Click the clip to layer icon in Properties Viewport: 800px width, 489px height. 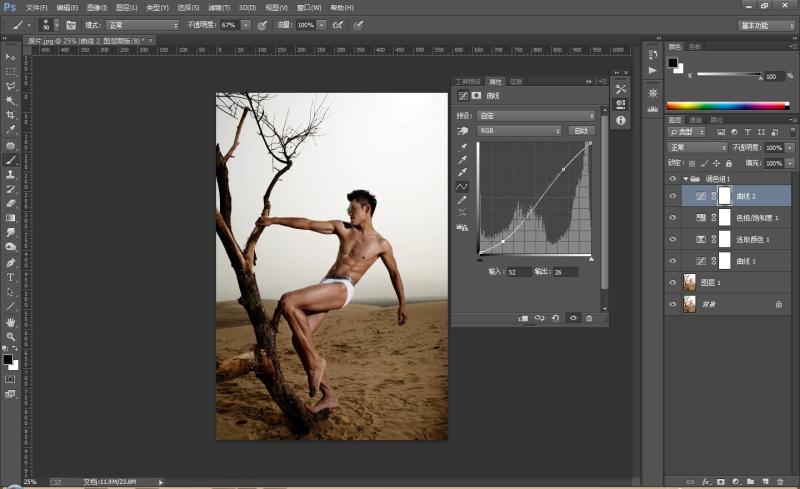[523, 318]
